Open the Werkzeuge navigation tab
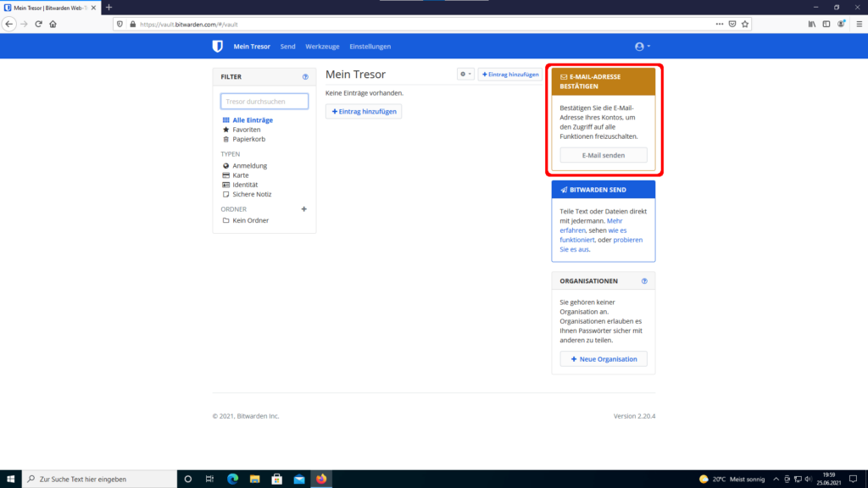The image size is (868, 488). [322, 47]
